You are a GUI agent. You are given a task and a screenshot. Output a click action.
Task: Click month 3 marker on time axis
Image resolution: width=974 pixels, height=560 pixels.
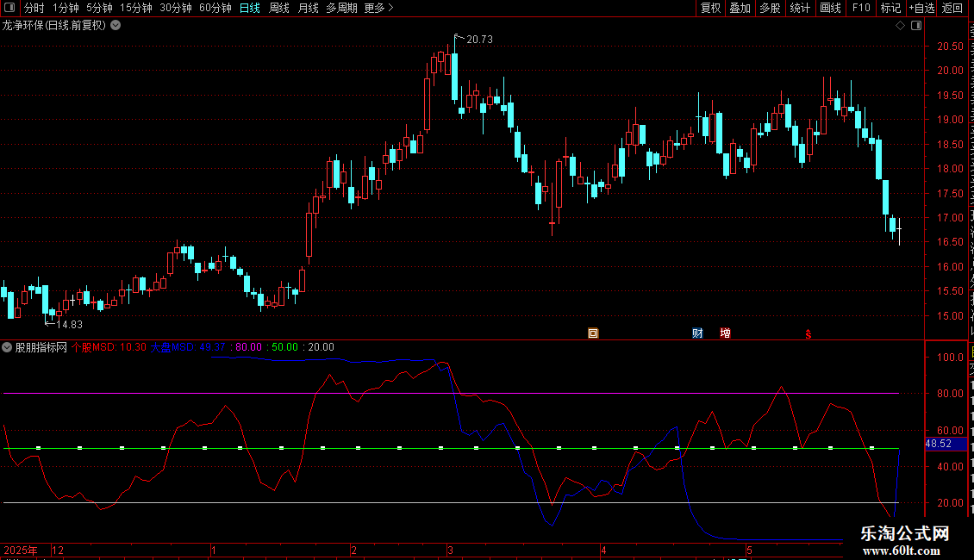point(450,550)
